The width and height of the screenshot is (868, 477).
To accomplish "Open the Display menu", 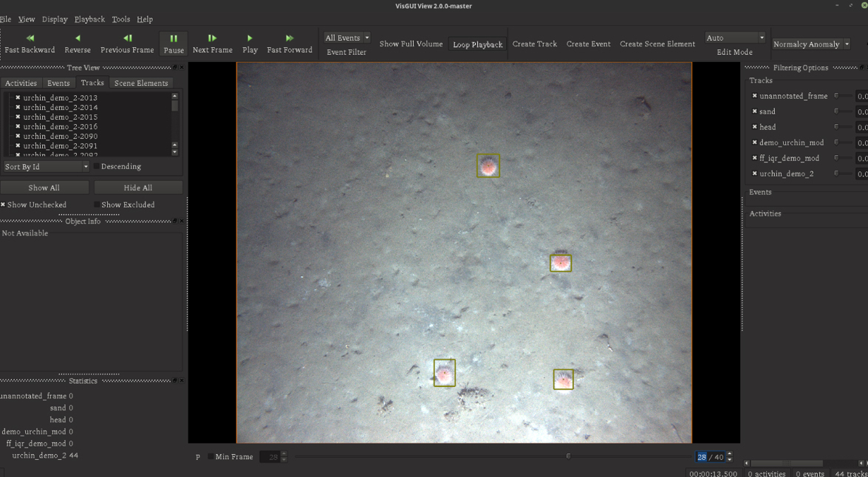I will point(55,18).
